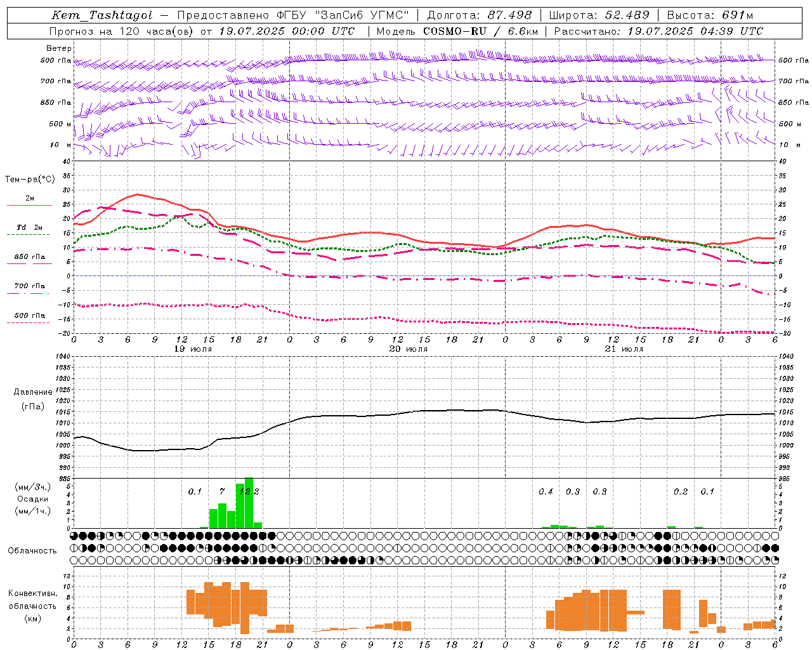
Task: Click the elevation text Высота: 691м
Action: (710, 15)
